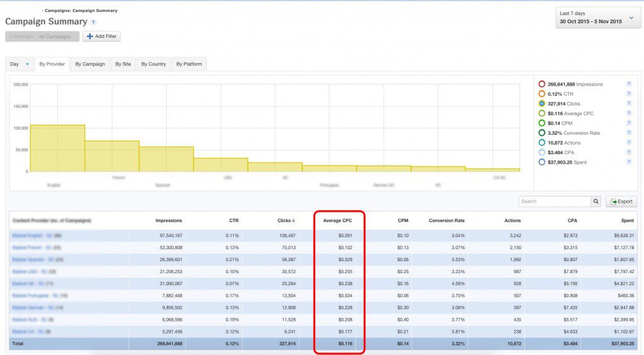Click the $0.255 average CPC cell
Viewport: 644px width, 355px height.
(x=345, y=271)
